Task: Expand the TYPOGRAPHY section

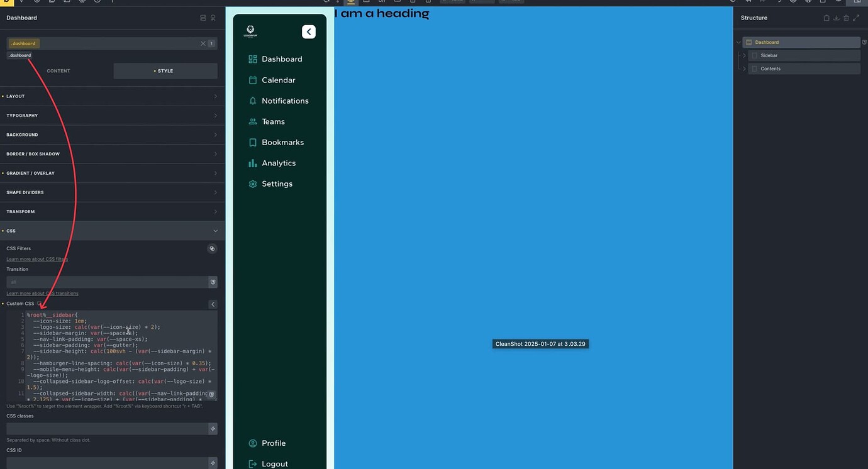Action: click(x=112, y=116)
